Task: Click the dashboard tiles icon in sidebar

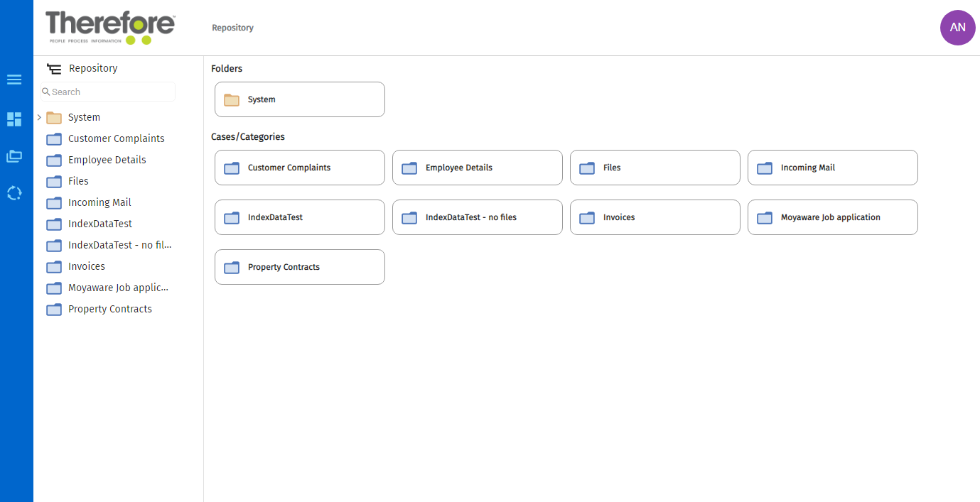Action: coord(14,119)
